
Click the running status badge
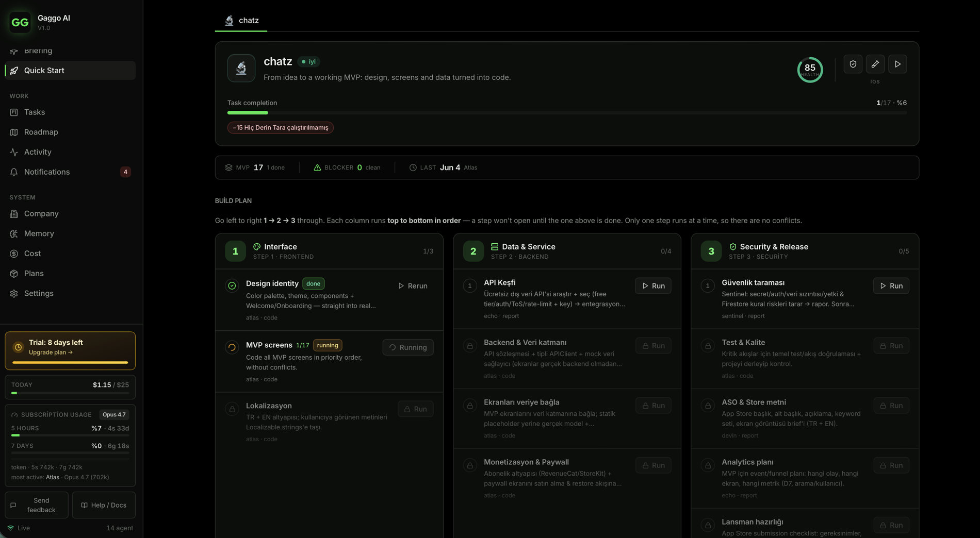click(328, 345)
